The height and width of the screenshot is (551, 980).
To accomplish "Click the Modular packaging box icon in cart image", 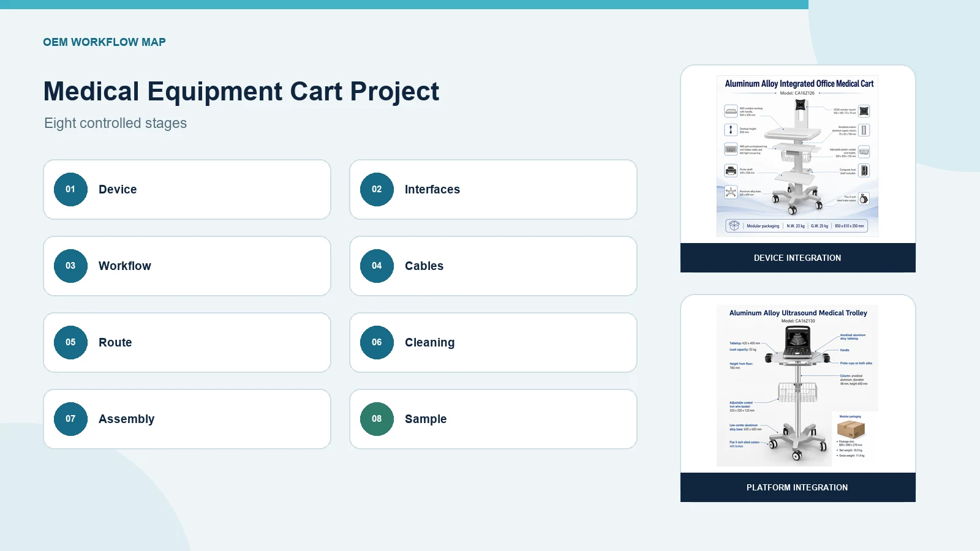I will [734, 225].
